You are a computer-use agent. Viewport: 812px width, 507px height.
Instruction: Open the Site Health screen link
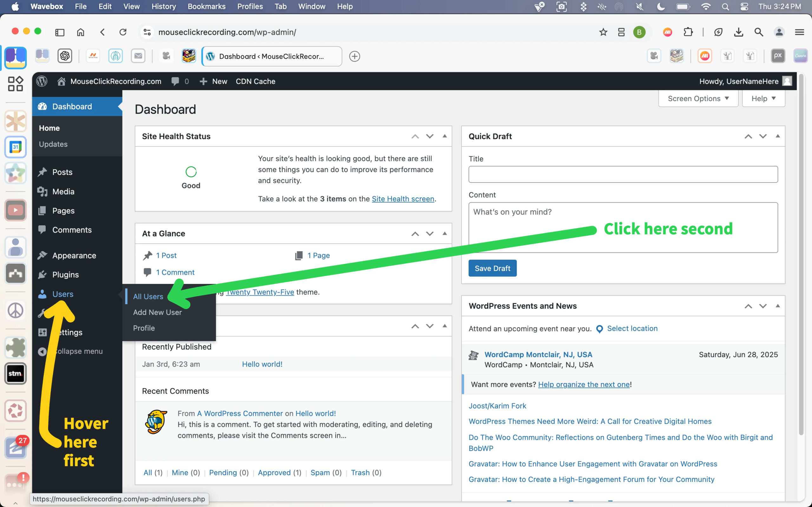pos(403,199)
